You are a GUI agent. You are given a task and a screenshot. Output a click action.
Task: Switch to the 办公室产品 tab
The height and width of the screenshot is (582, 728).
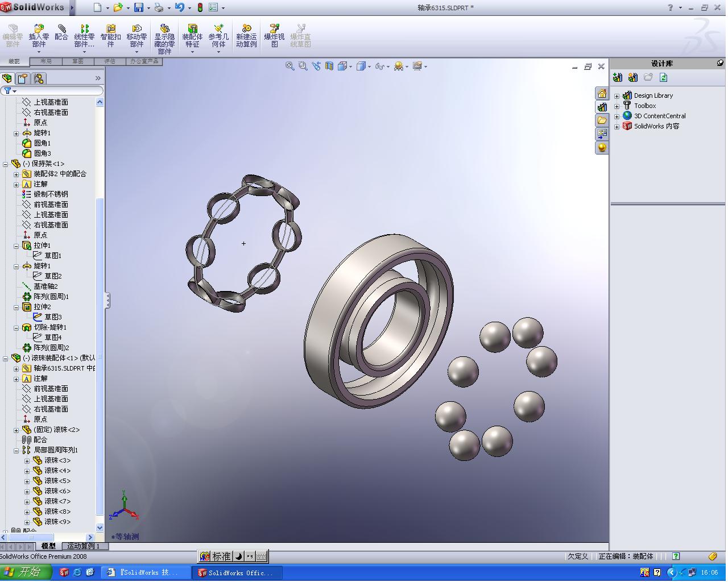[x=144, y=61]
